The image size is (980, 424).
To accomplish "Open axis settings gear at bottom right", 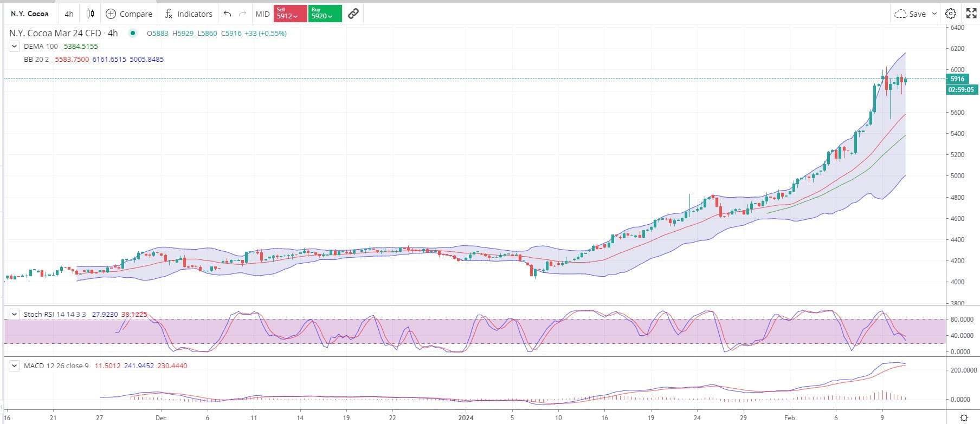I will coord(964,418).
